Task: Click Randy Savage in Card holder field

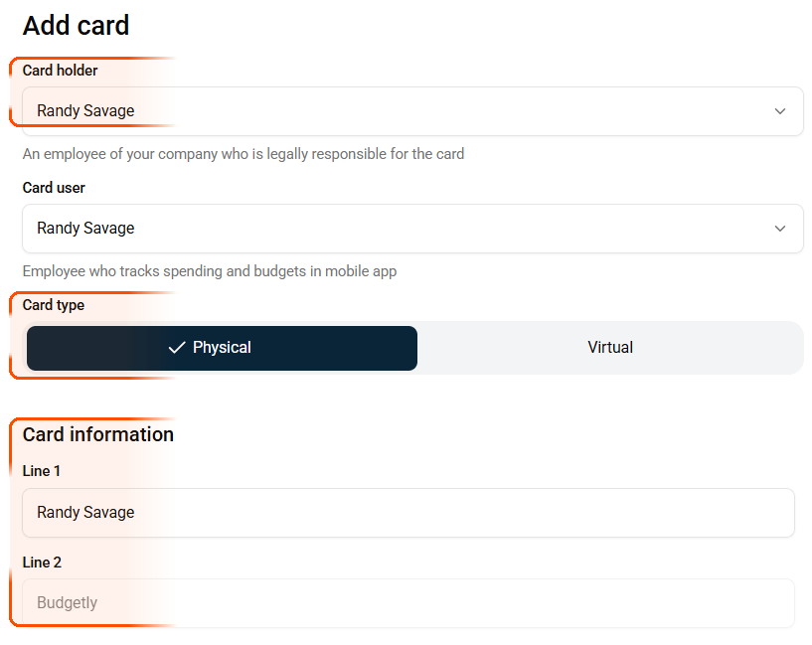Action: [85, 111]
